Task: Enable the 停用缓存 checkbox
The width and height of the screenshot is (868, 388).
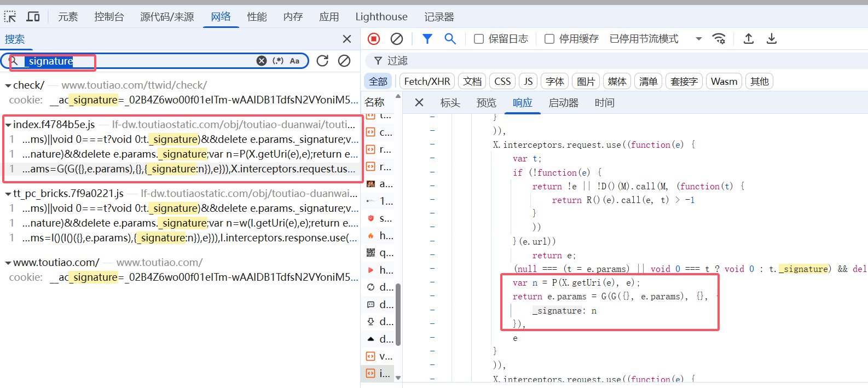Action: click(x=549, y=39)
